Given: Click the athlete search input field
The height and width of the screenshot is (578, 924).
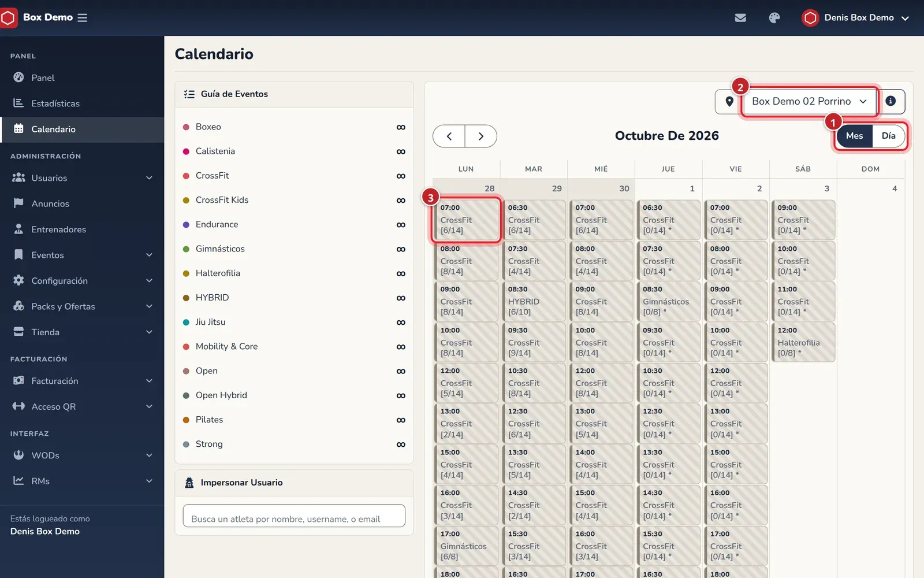Looking at the screenshot, I should 294,516.
